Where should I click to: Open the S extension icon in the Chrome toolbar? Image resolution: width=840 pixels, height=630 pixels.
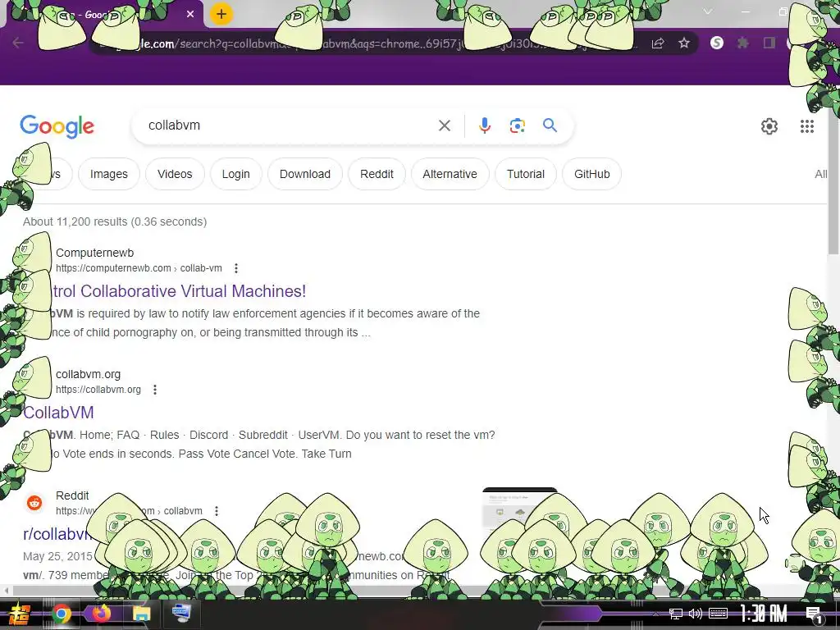[x=717, y=43]
